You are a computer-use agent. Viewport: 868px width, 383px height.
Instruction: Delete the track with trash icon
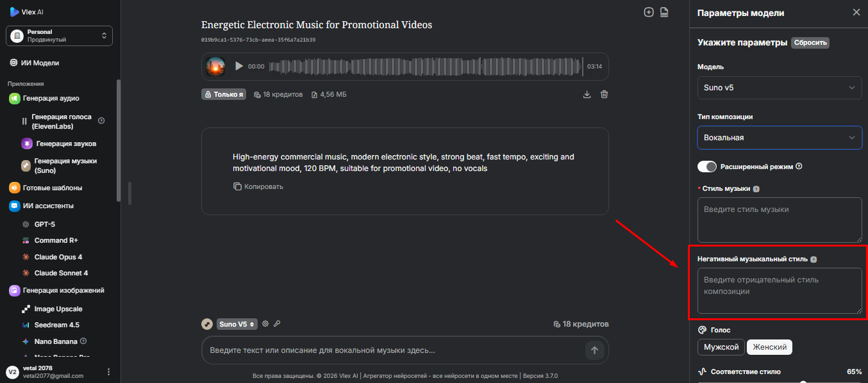pyautogui.click(x=604, y=94)
